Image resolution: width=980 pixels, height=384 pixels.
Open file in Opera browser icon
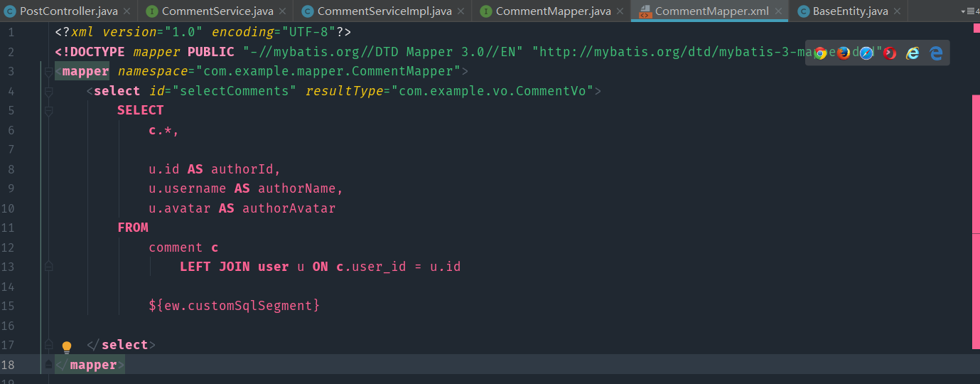coord(890,53)
